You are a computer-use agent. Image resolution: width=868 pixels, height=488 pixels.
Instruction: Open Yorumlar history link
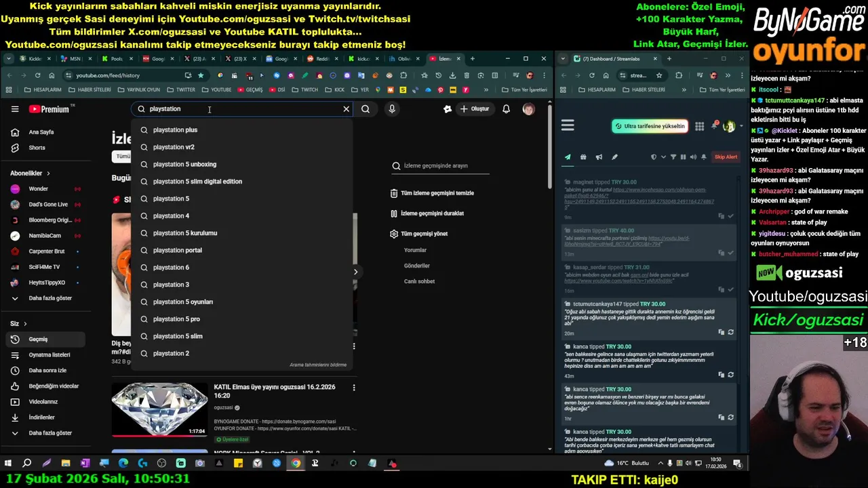pos(415,250)
